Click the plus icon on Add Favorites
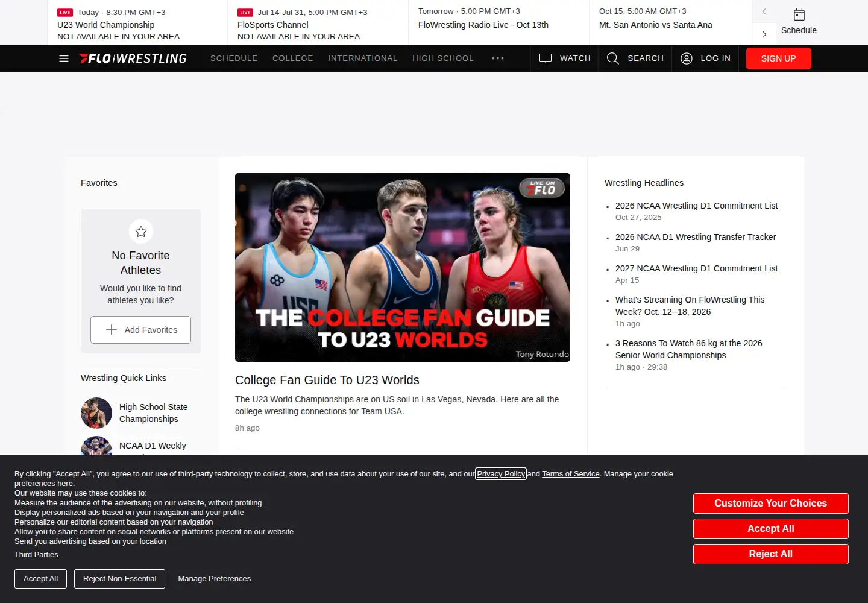This screenshot has height=603, width=868. click(x=112, y=330)
